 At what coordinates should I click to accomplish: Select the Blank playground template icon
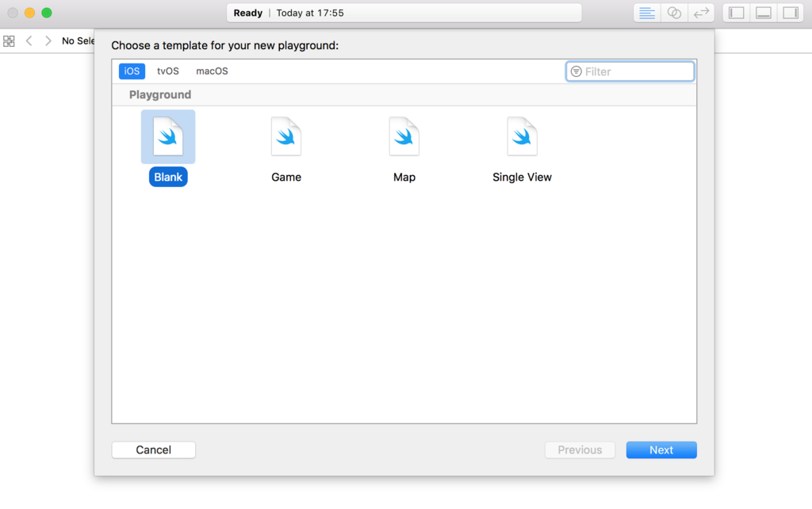(x=168, y=136)
